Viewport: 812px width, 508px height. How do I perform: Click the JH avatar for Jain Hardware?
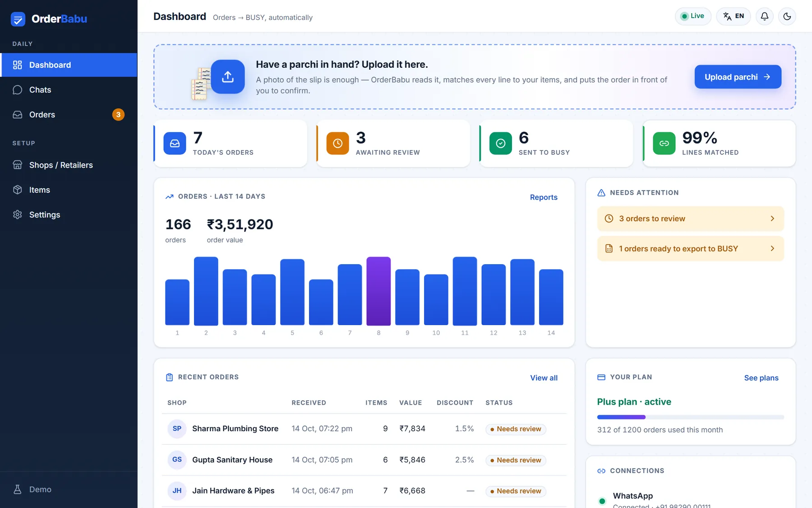(177, 491)
